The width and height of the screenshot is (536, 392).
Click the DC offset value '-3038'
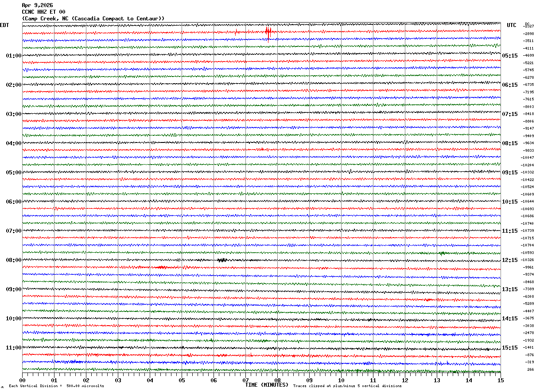tap(528, 326)
